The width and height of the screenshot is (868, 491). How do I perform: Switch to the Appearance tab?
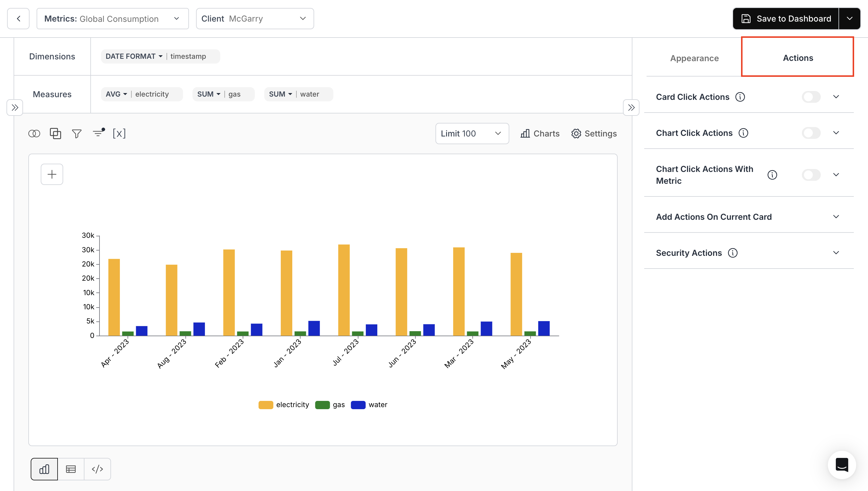[694, 58]
